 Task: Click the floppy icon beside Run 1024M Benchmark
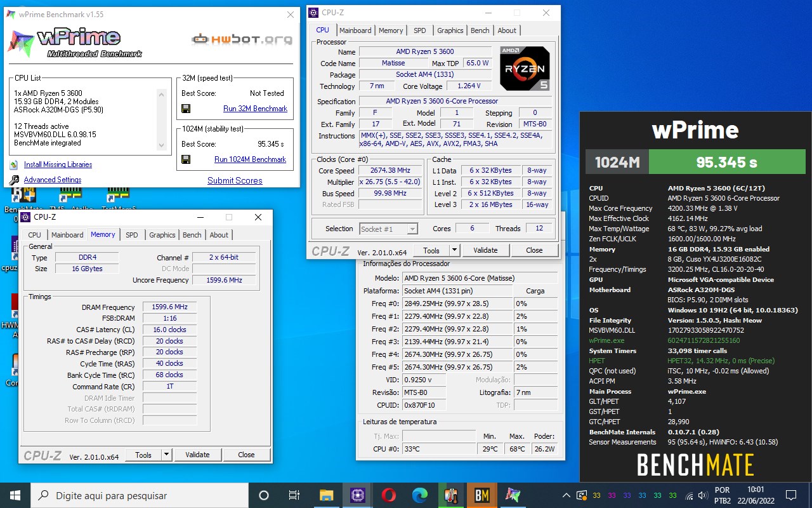click(x=186, y=159)
